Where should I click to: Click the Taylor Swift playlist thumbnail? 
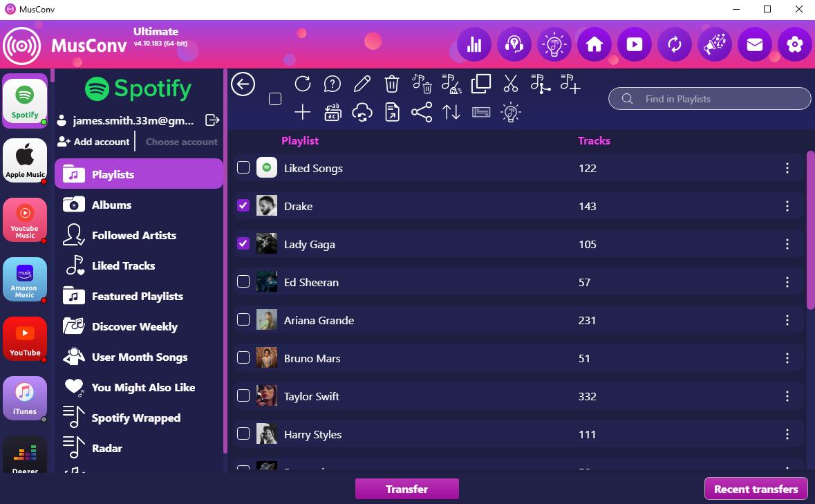267,396
